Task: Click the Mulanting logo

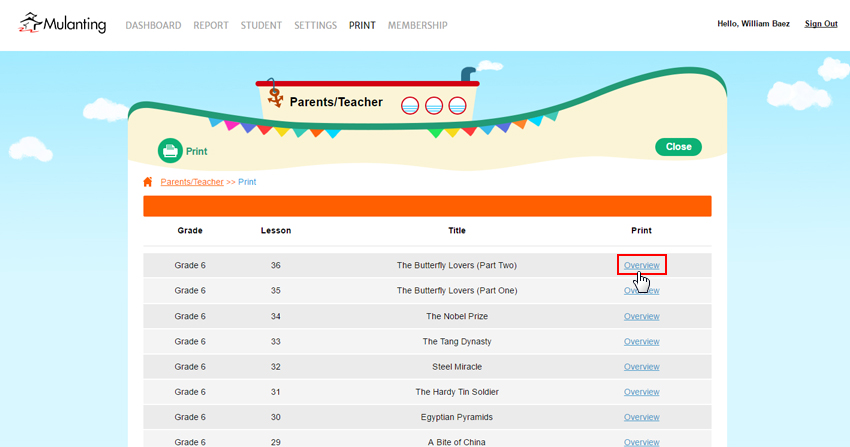Action: pos(62,23)
